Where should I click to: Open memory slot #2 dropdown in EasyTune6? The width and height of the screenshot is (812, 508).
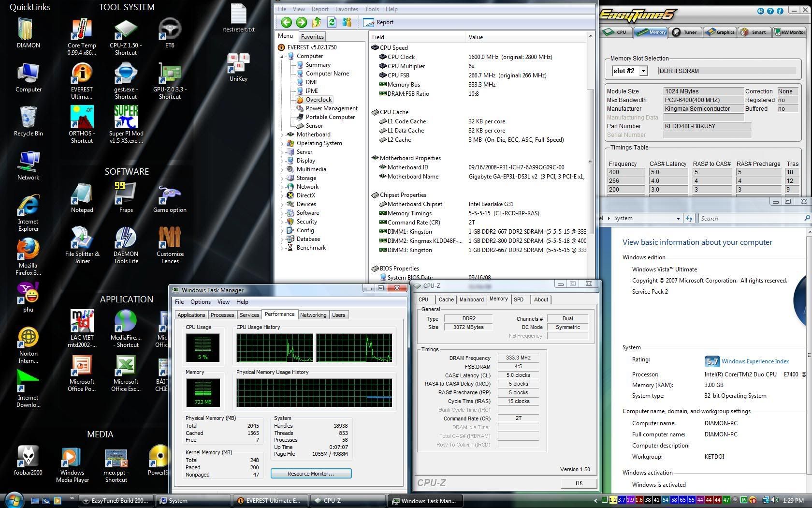(x=643, y=71)
